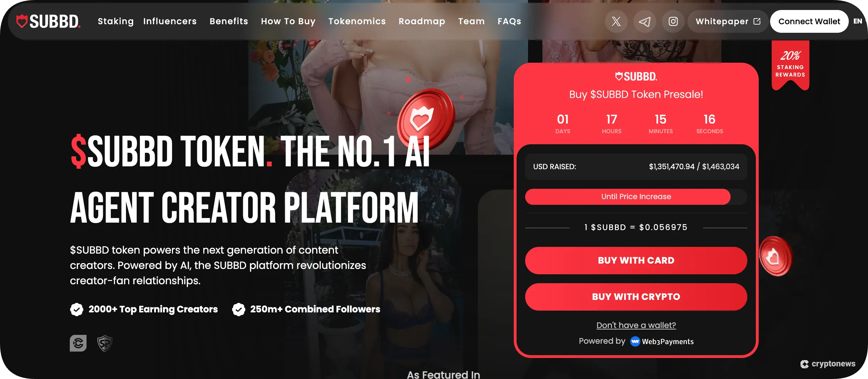This screenshot has height=379, width=868.
Task: Open the Whitepaper external link
Action: (728, 21)
